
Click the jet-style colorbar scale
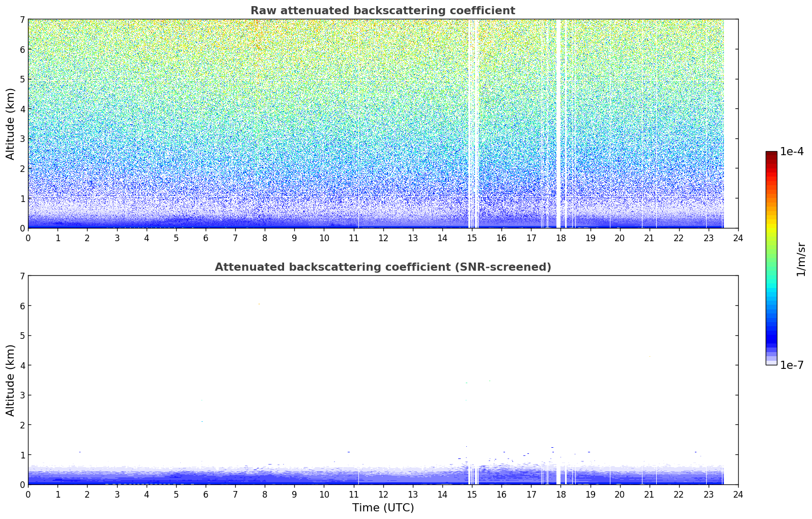tap(771, 258)
